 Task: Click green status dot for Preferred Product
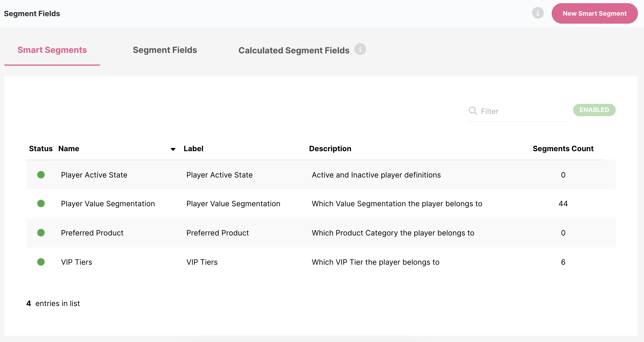pyautogui.click(x=41, y=233)
